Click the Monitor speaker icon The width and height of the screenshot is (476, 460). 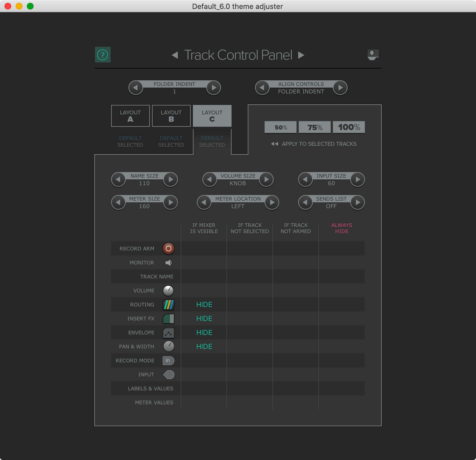(x=168, y=262)
